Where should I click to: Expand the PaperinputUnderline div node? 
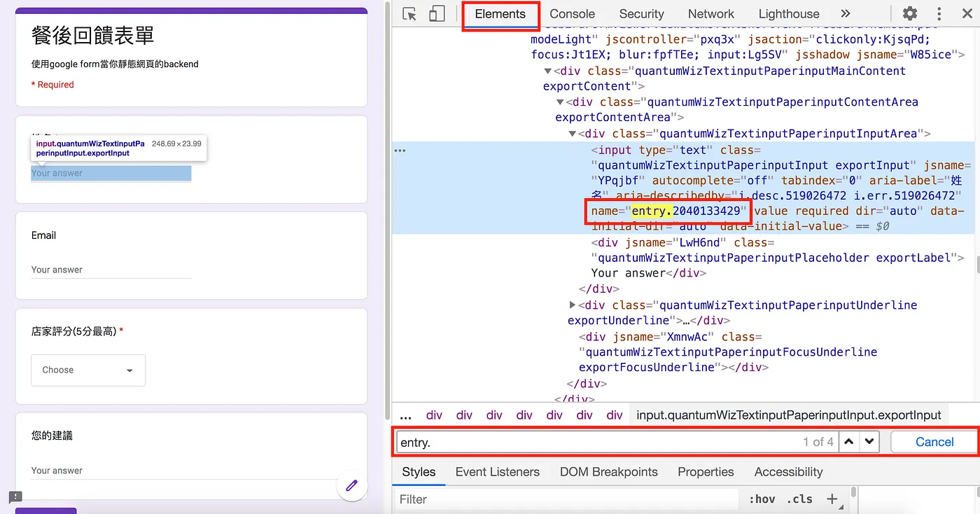coord(573,305)
